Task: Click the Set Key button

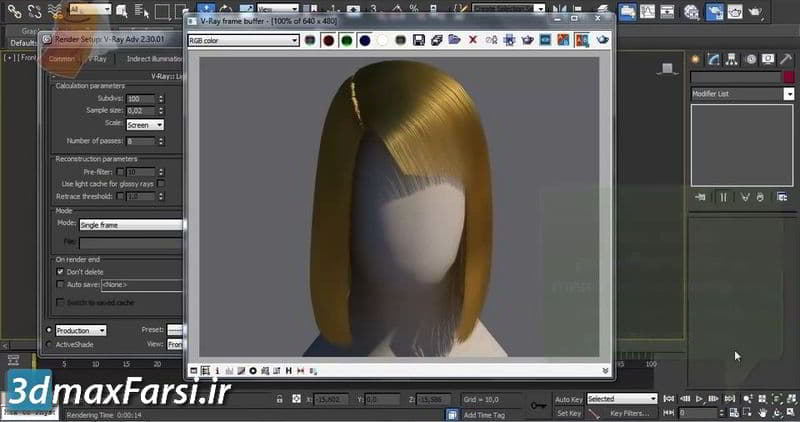Action: pyautogui.click(x=568, y=412)
